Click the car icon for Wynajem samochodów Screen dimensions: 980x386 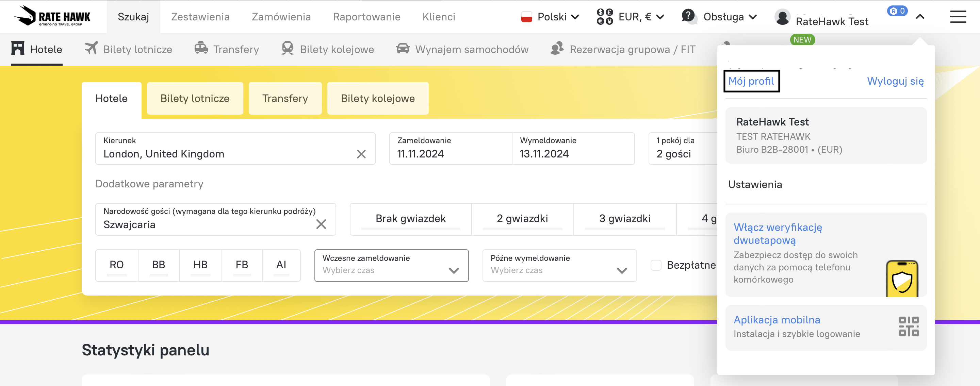click(x=403, y=49)
